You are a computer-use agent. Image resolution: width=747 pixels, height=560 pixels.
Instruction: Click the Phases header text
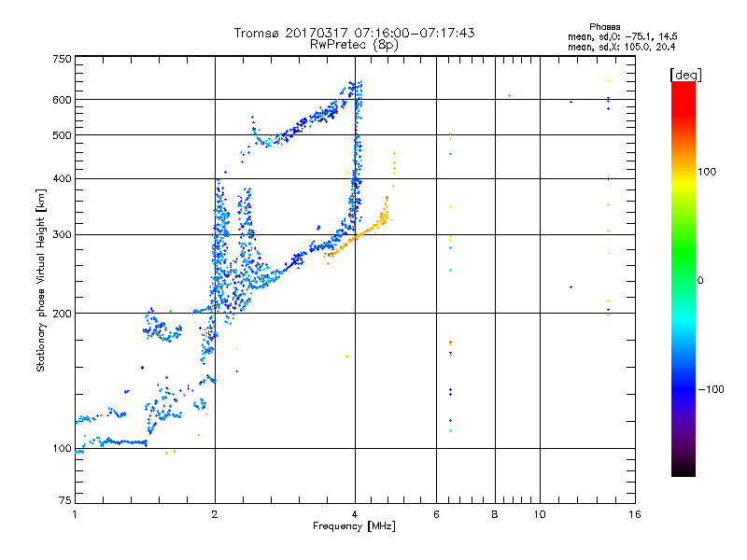(605, 27)
